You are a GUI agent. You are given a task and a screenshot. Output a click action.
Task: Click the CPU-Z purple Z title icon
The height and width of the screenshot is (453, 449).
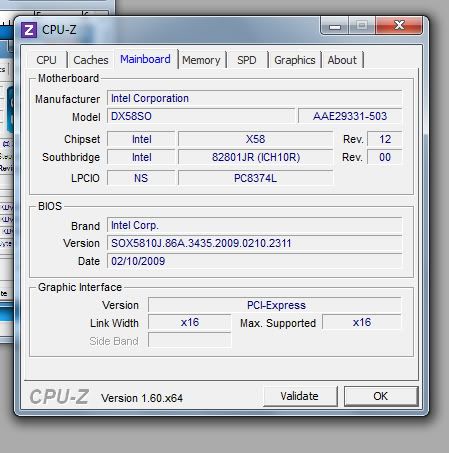pos(29,30)
